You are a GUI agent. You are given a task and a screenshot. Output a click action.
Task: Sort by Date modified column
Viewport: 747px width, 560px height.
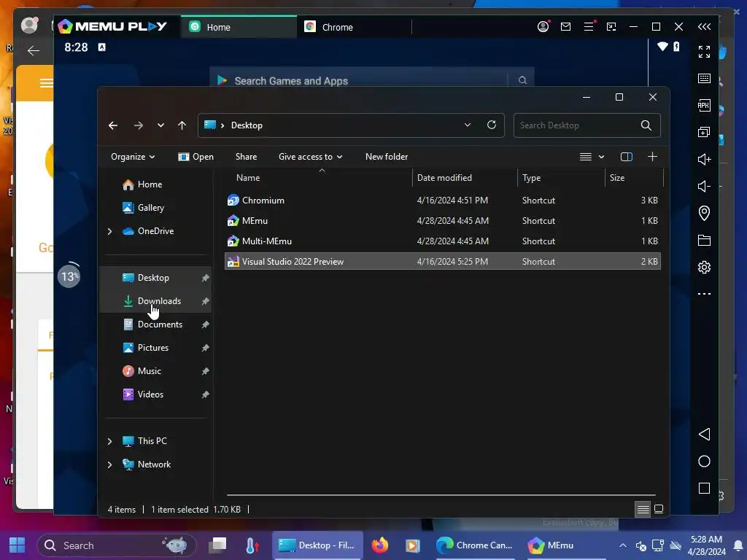pyautogui.click(x=465, y=178)
